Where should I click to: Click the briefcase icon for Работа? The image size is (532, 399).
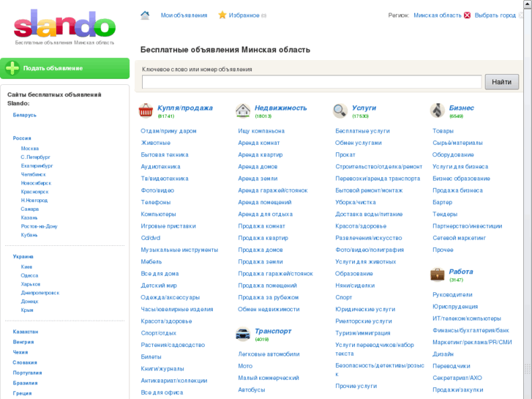(x=438, y=275)
